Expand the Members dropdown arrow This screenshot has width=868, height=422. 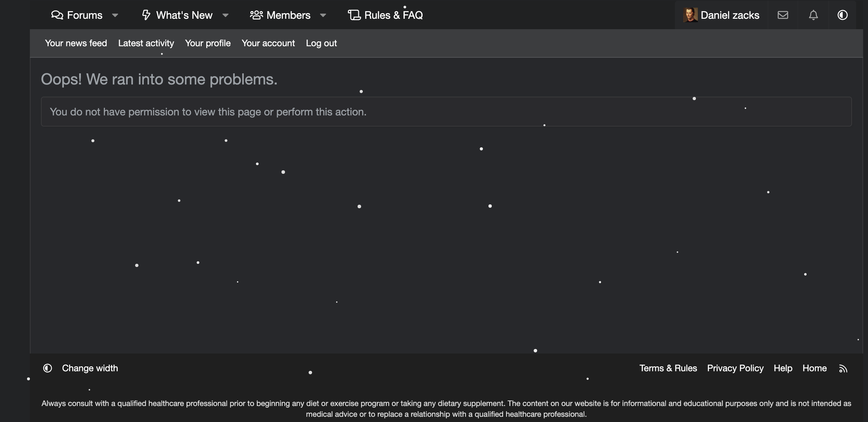point(323,15)
